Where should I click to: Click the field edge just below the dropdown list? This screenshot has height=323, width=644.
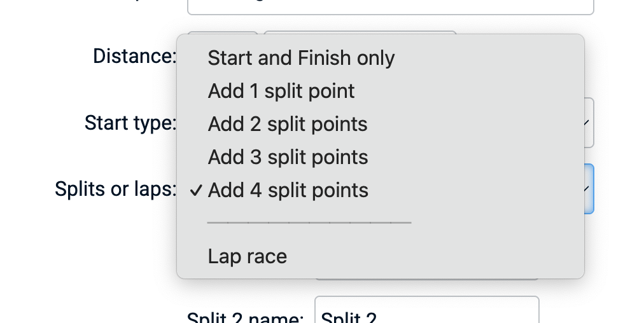pos(426,279)
